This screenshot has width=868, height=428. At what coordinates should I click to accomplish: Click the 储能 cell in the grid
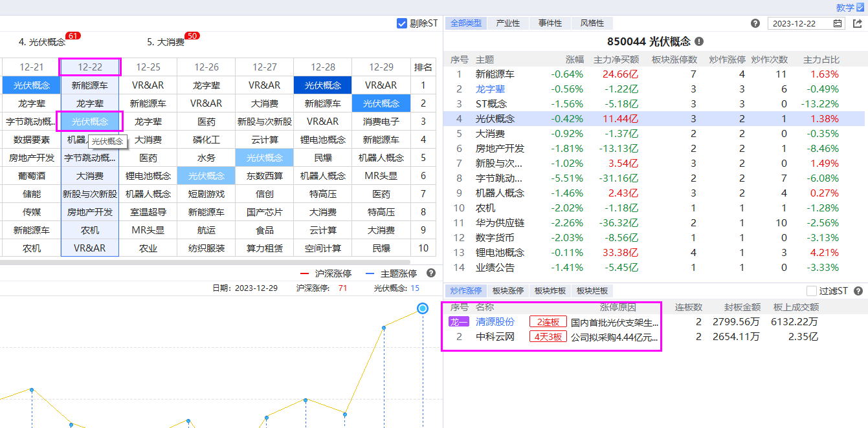32,194
